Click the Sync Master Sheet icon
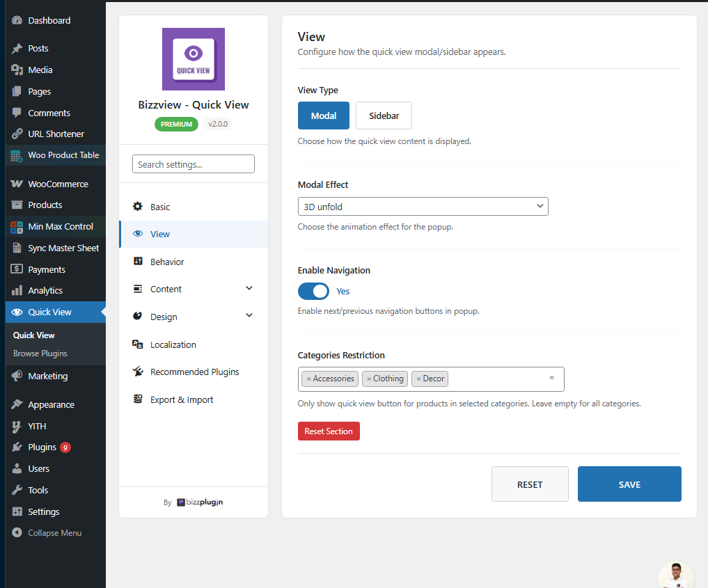Screen dimensions: 708x588 click(x=17, y=248)
